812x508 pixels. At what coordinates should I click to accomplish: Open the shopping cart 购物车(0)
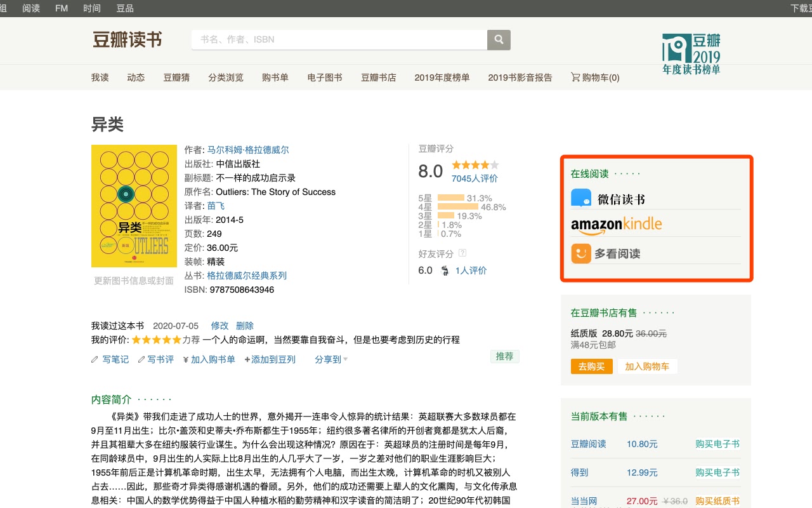pos(595,77)
